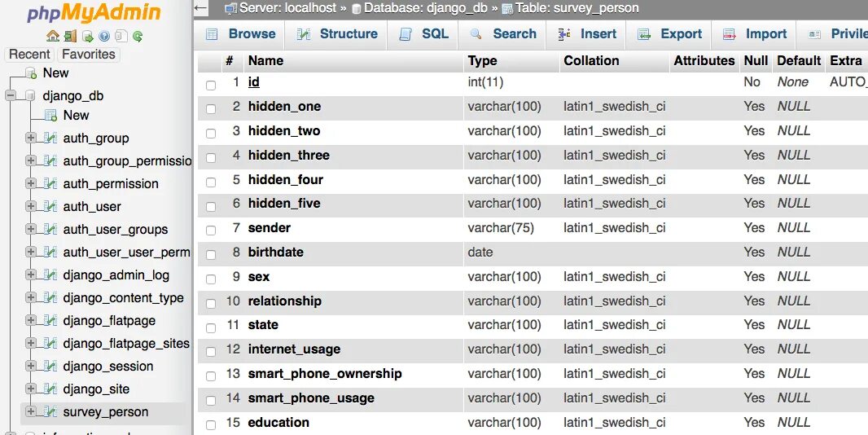Open the query window icon
Viewport: 868px width, 435px height.
pyautogui.click(x=87, y=36)
